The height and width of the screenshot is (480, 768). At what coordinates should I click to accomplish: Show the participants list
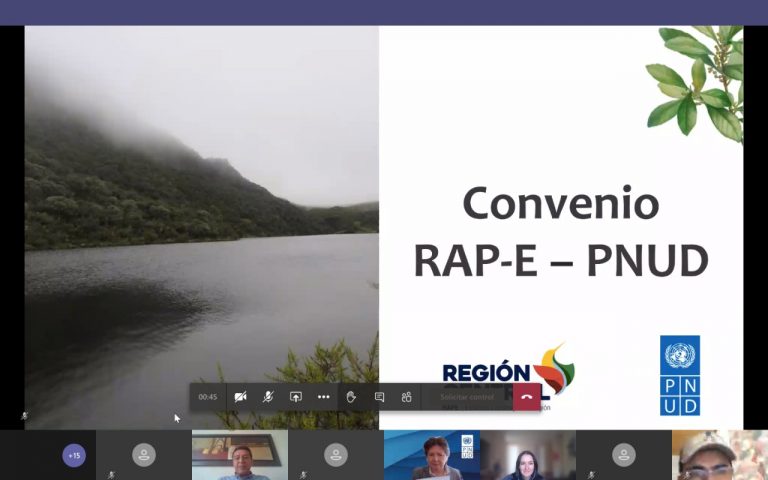[x=406, y=397]
